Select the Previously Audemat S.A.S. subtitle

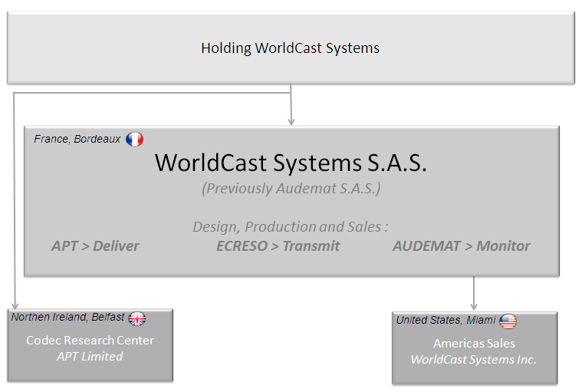click(291, 188)
